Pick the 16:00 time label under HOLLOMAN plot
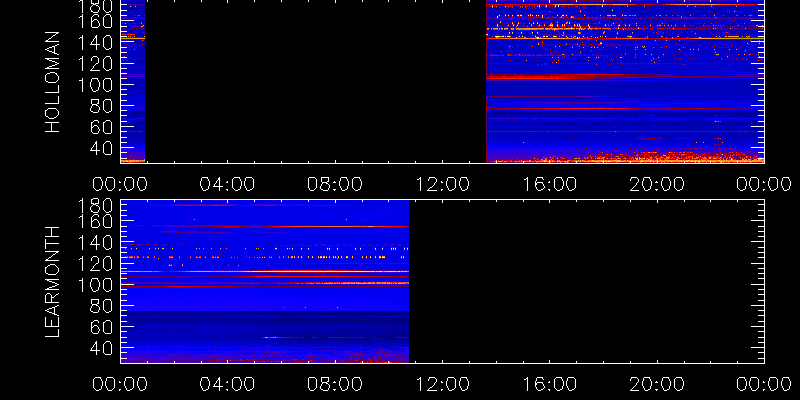Image resolution: width=800 pixels, height=400 pixels. [x=549, y=184]
